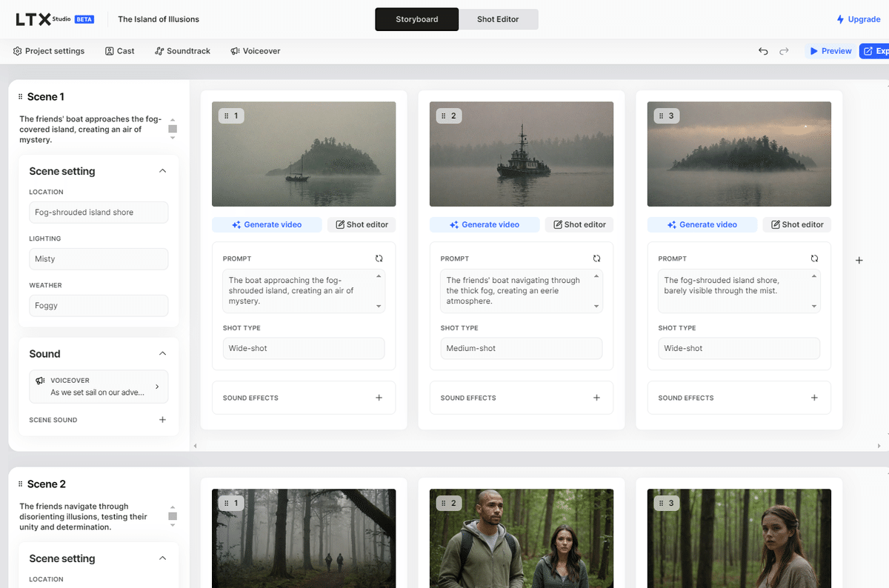This screenshot has height=588, width=889.
Task: Click the undo arrow icon
Action: [763, 51]
